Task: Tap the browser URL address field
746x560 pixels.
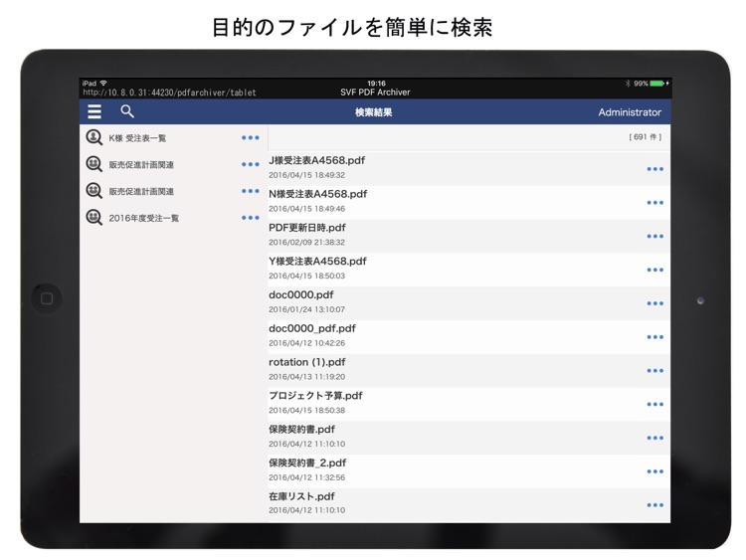Action: coord(169,93)
